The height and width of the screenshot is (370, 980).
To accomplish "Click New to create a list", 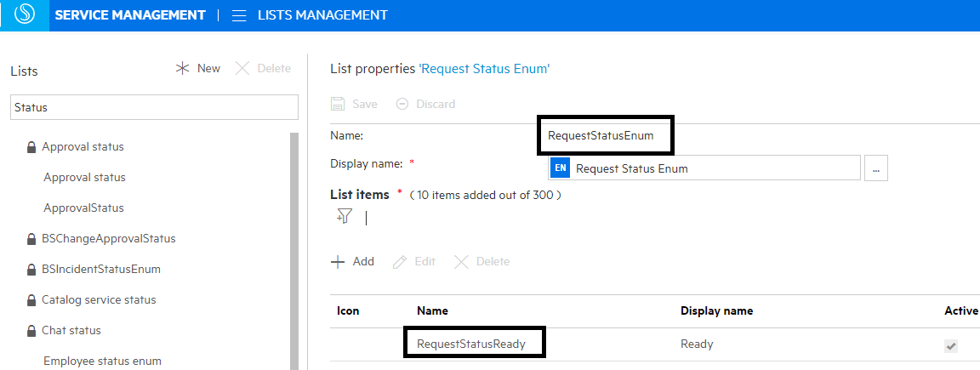I will [x=197, y=68].
